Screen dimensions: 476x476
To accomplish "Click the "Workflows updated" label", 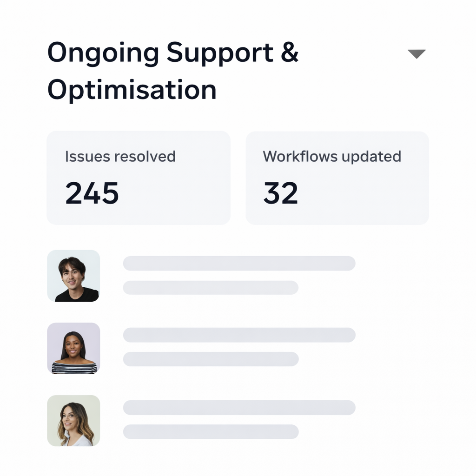I will coord(332,157).
